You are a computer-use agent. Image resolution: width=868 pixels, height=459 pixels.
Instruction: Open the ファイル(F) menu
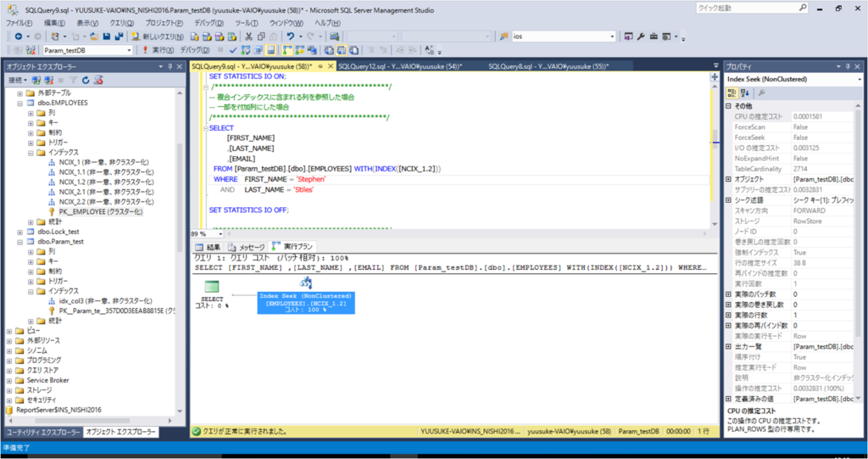[19, 23]
